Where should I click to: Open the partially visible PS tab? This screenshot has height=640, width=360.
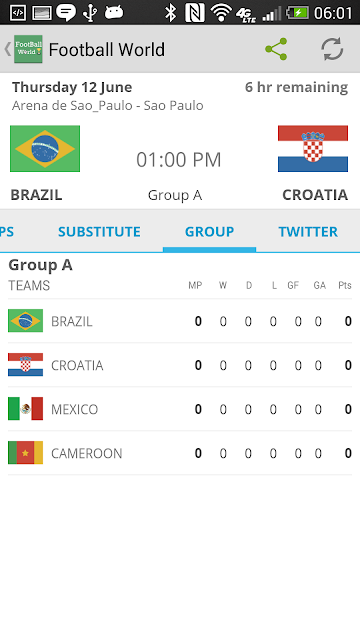tap(7, 232)
